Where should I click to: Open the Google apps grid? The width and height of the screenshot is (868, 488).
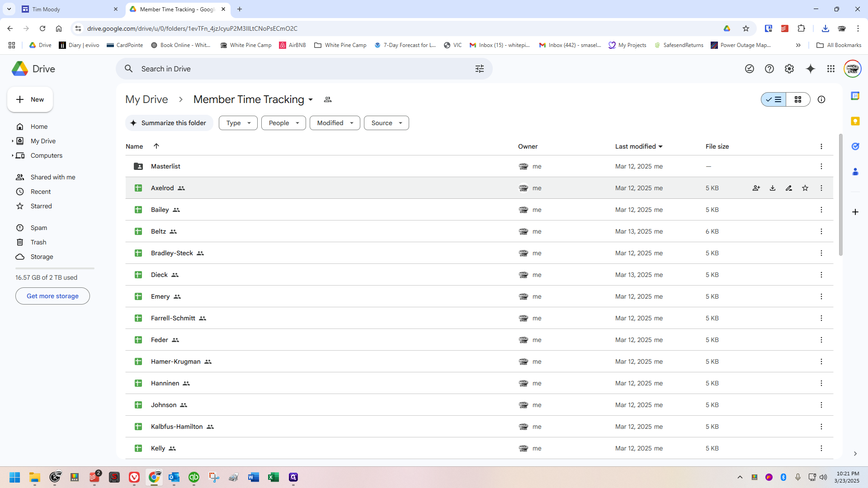[831, 69]
